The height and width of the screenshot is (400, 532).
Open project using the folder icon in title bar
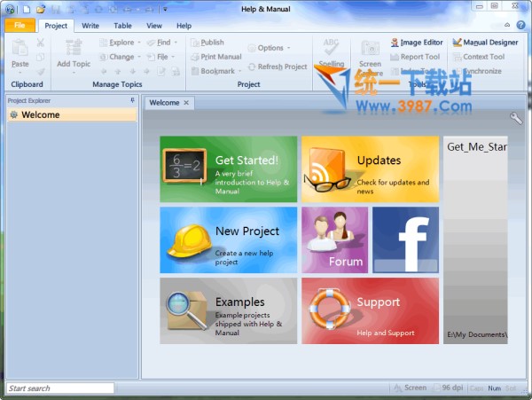pyautogui.click(x=41, y=9)
